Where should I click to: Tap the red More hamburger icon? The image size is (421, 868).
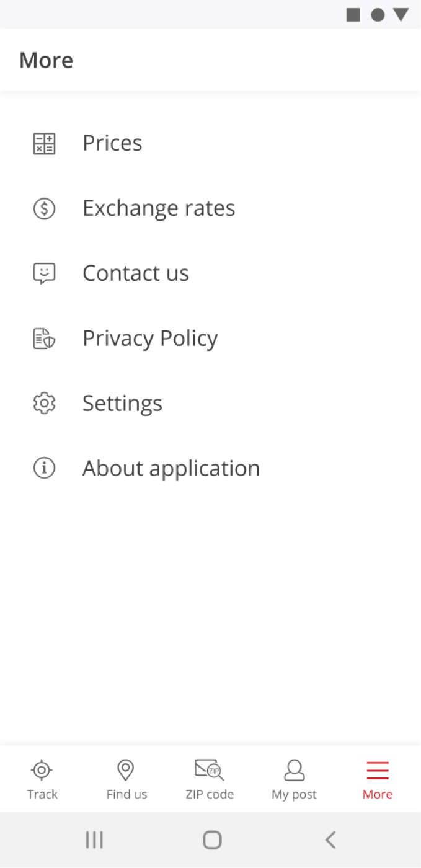(378, 770)
